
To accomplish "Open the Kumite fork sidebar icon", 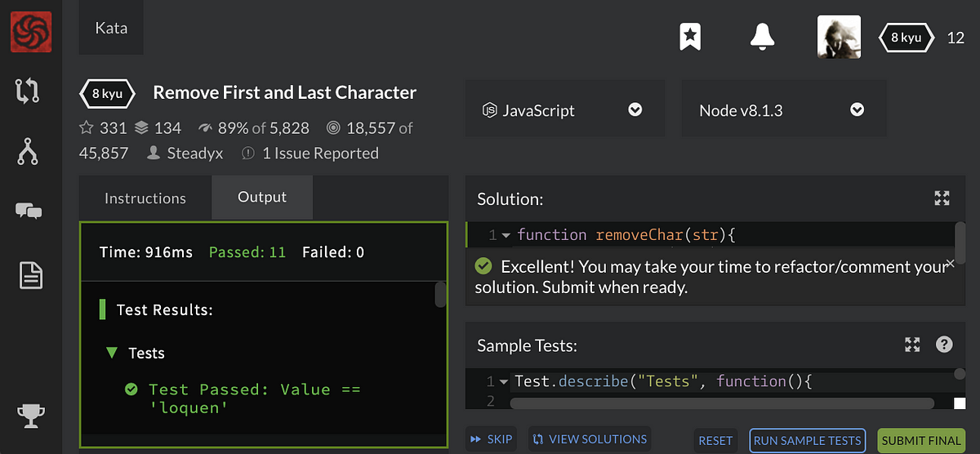I will click(29, 152).
